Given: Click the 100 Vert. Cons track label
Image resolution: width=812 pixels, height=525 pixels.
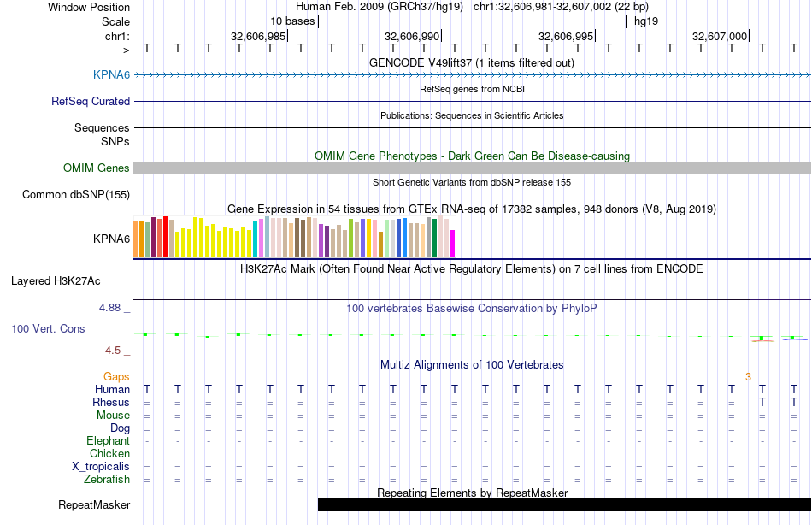Looking at the screenshot, I should (48, 328).
